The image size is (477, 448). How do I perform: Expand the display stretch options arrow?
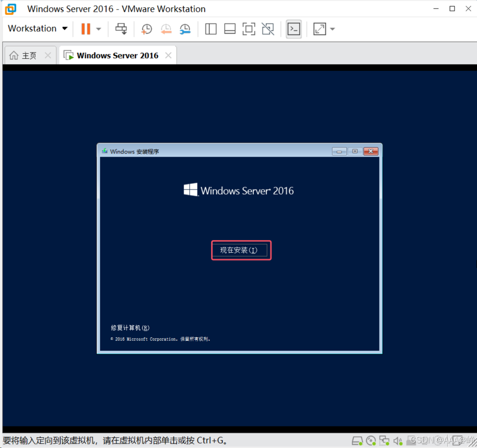point(332,29)
